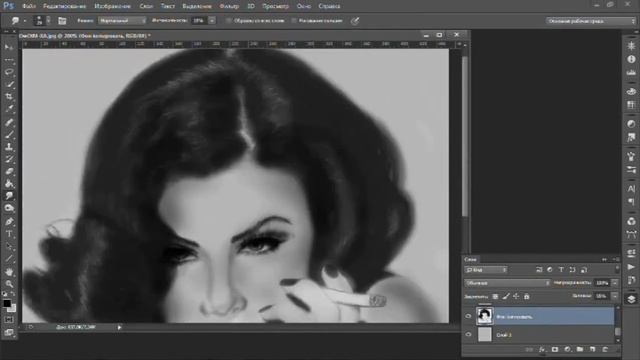
Task: Select the Dodge tool
Action: click(9, 208)
